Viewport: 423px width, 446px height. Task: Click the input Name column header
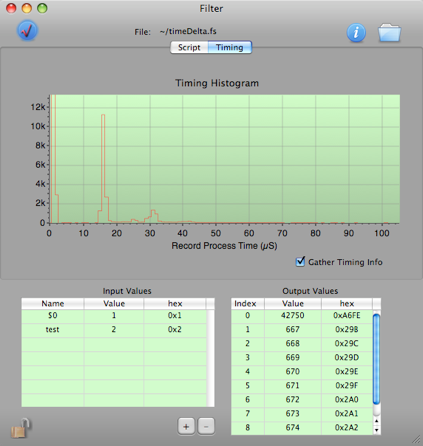(53, 303)
